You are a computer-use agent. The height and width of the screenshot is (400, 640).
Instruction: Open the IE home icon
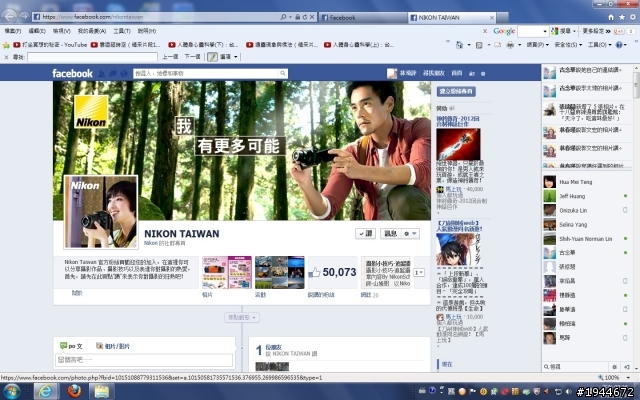pos(611,17)
